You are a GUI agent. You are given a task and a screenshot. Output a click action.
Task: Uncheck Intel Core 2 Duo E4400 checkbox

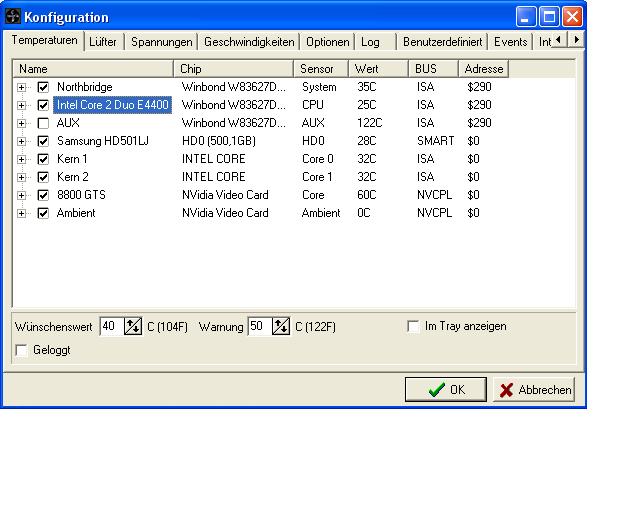43,105
